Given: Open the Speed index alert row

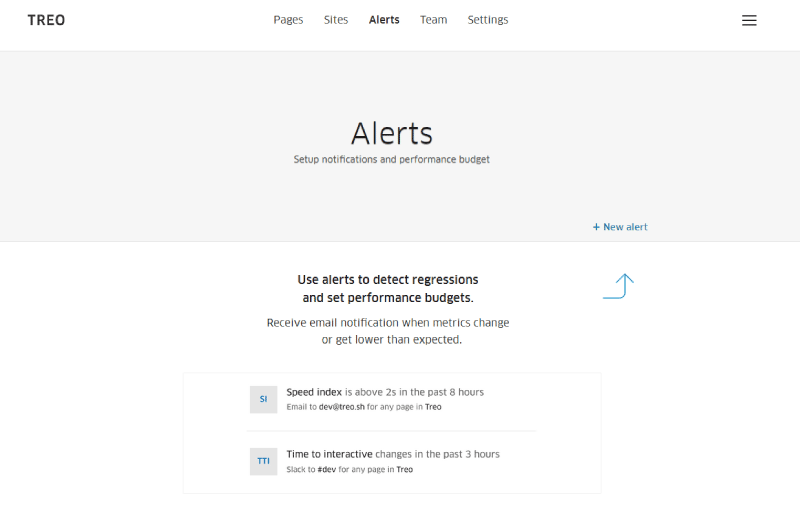Looking at the screenshot, I should click(x=391, y=399).
